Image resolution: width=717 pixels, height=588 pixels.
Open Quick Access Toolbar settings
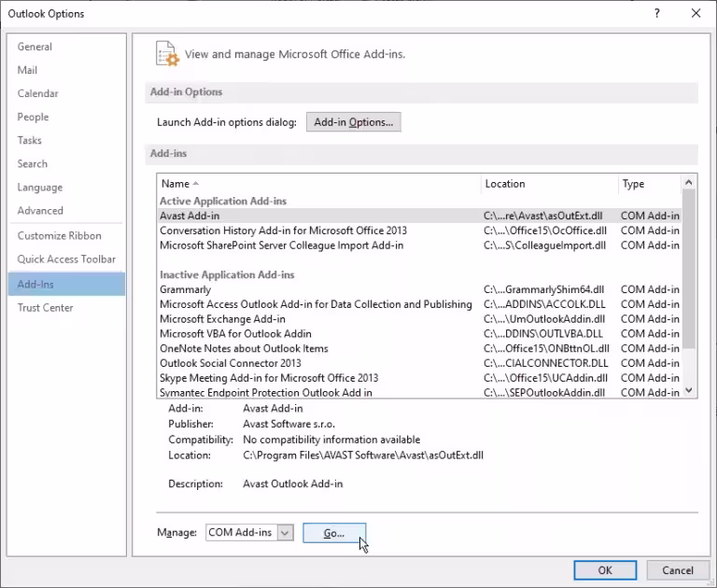click(x=66, y=259)
